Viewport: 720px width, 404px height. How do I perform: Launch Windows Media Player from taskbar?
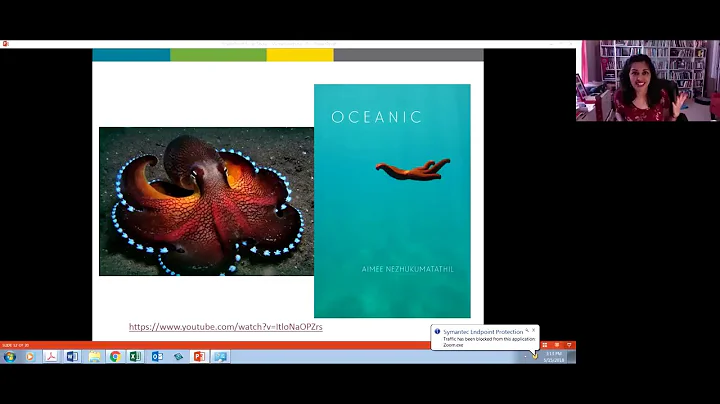coord(30,357)
